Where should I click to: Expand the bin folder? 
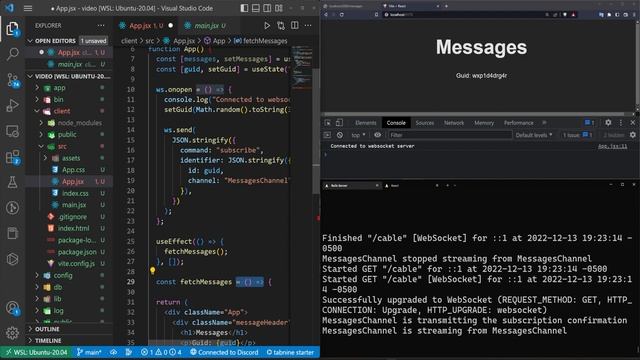click(58, 100)
